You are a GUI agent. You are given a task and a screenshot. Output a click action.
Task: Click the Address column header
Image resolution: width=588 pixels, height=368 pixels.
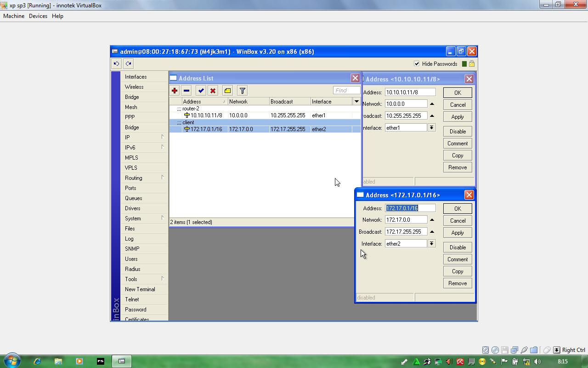click(x=205, y=101)
